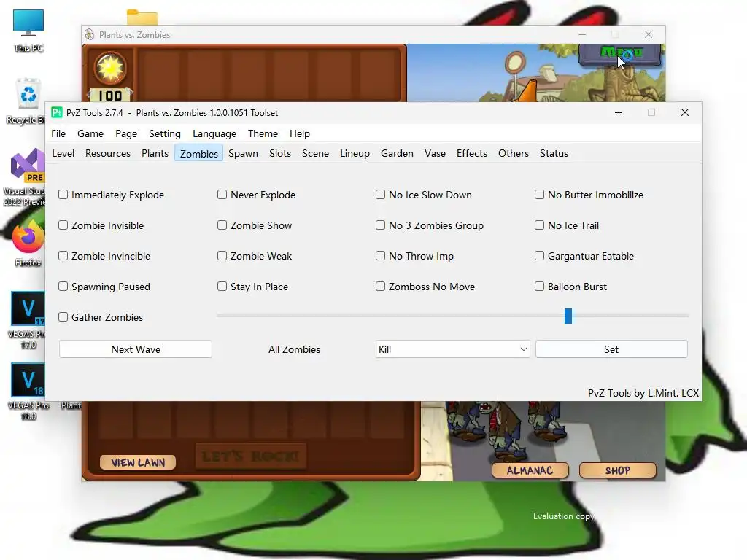Switch to the Slots tab
The width and height of the screenshot is (747, 560).
click(x=279, y=153)
